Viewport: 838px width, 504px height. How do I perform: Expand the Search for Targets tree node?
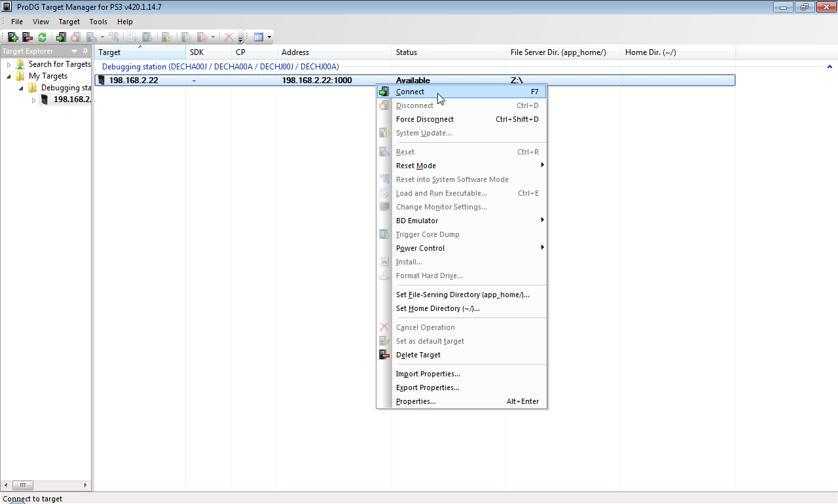pyautogui.click(x=9, y=64)
